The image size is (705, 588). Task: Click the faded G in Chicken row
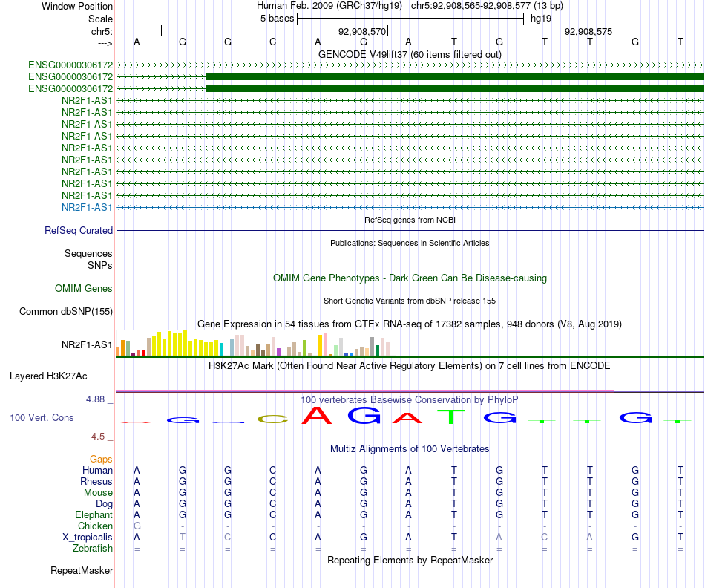pyautogui.click(x=137, y=526)
